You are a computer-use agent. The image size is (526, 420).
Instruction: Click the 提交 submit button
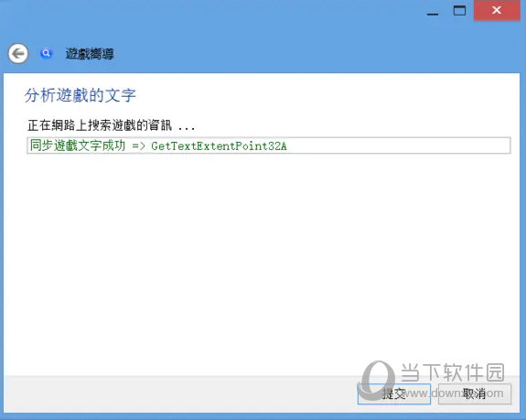pos(394,393)
